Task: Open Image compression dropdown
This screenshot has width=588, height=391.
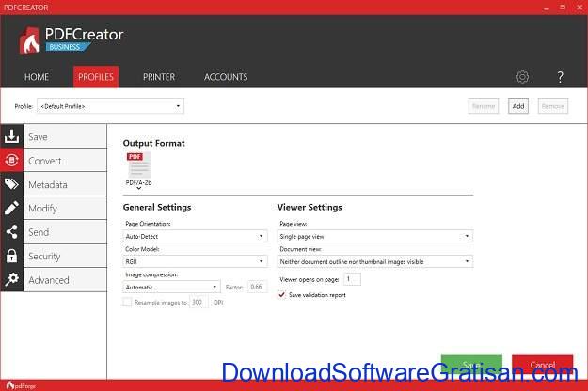Action: tap(171, 287)
